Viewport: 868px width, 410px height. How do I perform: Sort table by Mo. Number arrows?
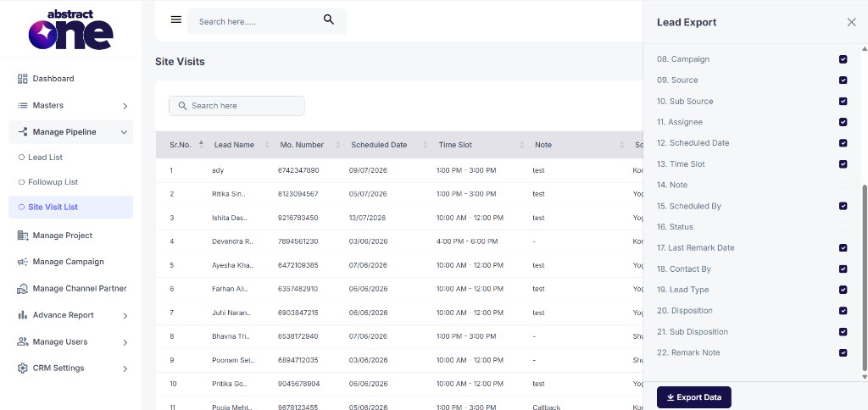pyautogui.click(x=338, y=144)
